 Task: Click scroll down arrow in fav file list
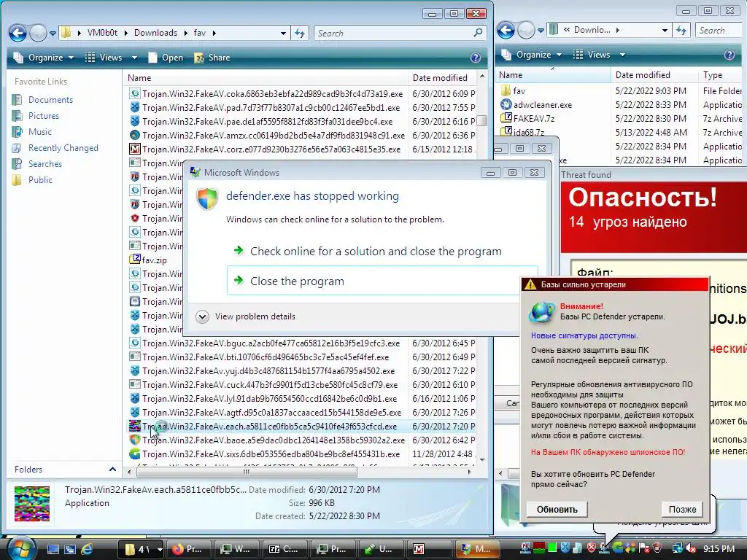[482, 459]
